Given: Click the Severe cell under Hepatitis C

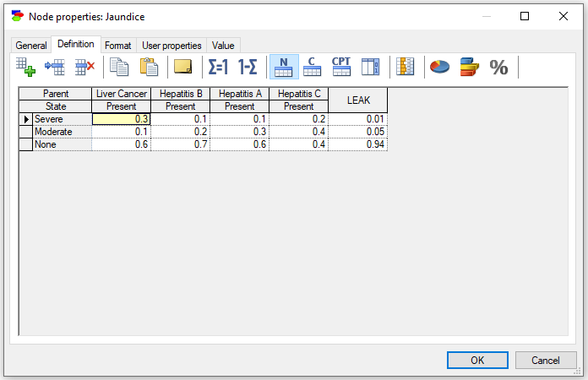Looking at the screenshot, I should 299,119.
